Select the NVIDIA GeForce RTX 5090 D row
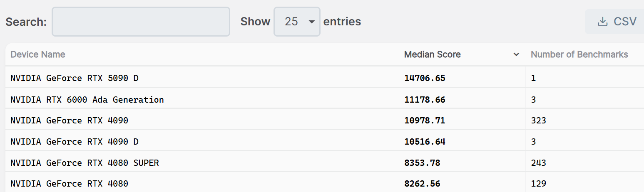Screen dimensions: 644x192 (x=75, y=78)
